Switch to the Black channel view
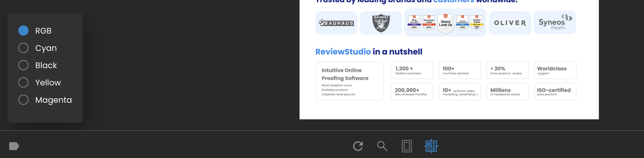 point(23,65)
